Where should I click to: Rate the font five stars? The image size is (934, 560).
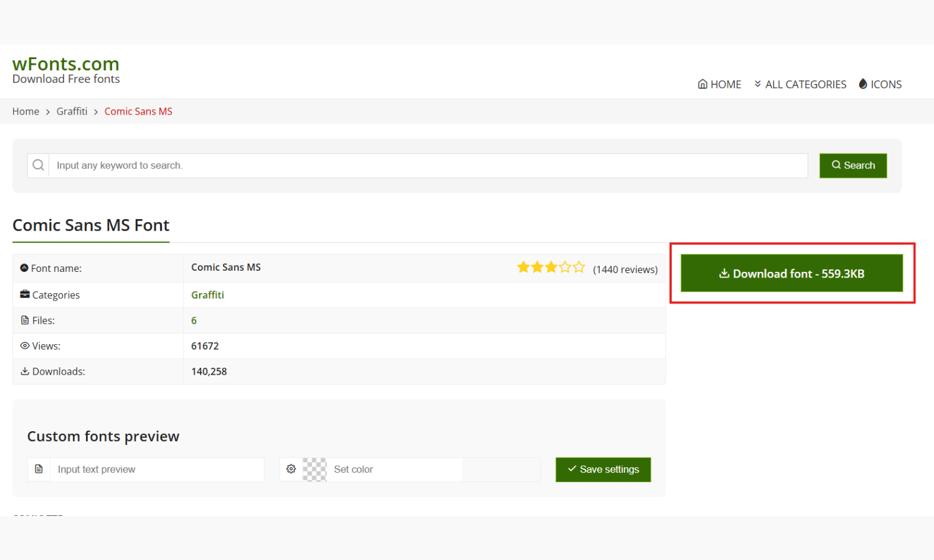(x=579, y=267)
